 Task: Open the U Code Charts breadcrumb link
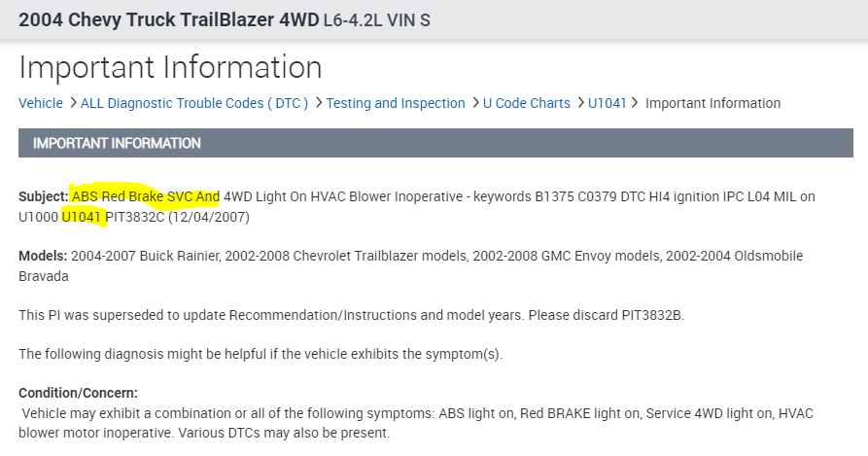(x=527, y=103)
